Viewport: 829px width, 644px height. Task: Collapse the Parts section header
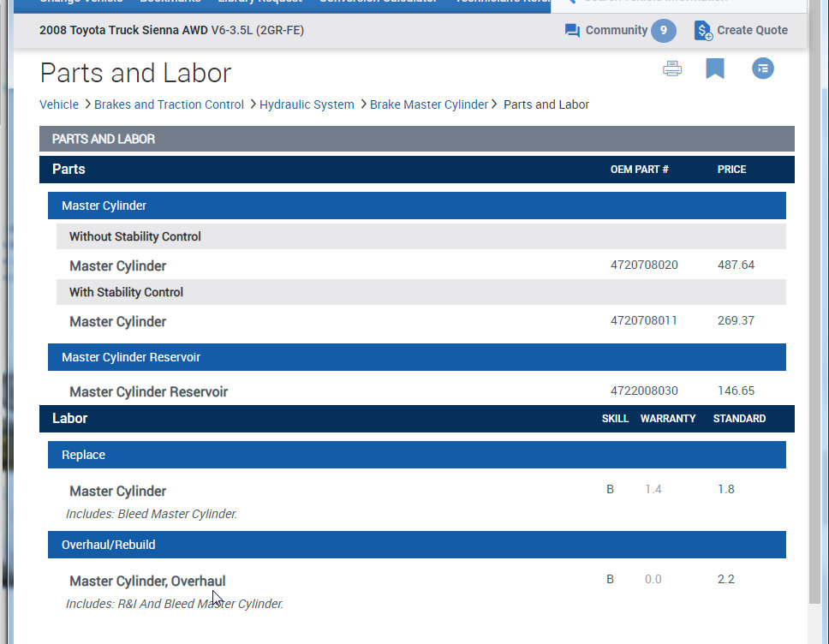pos(416,170)
